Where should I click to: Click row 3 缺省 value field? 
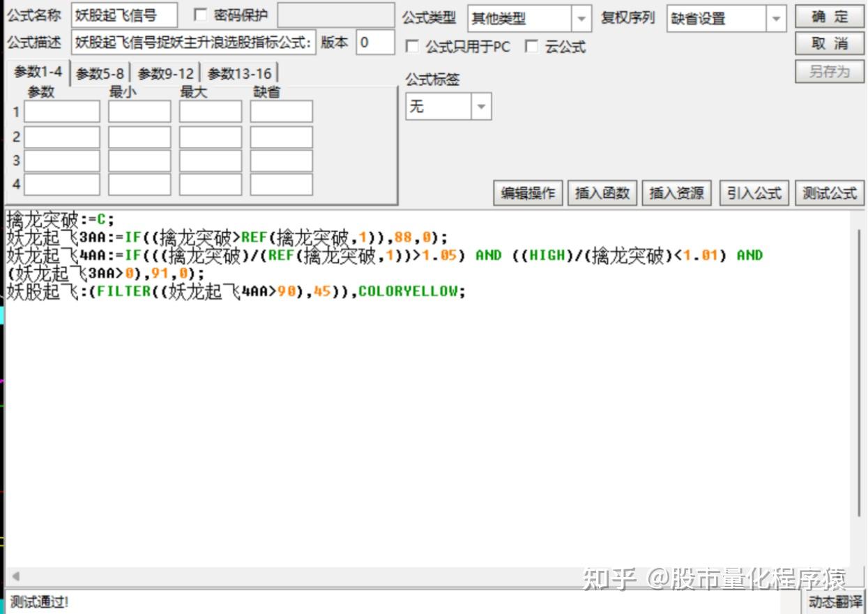coord(282,161)
